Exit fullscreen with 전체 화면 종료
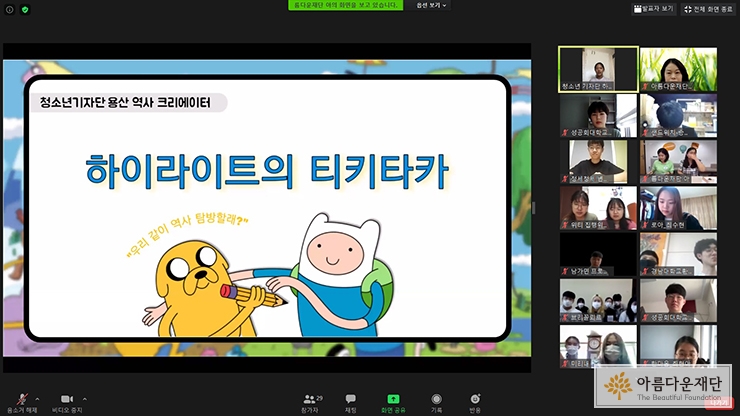The width and height of the screenshot is (740, 416). coord(708,9)
